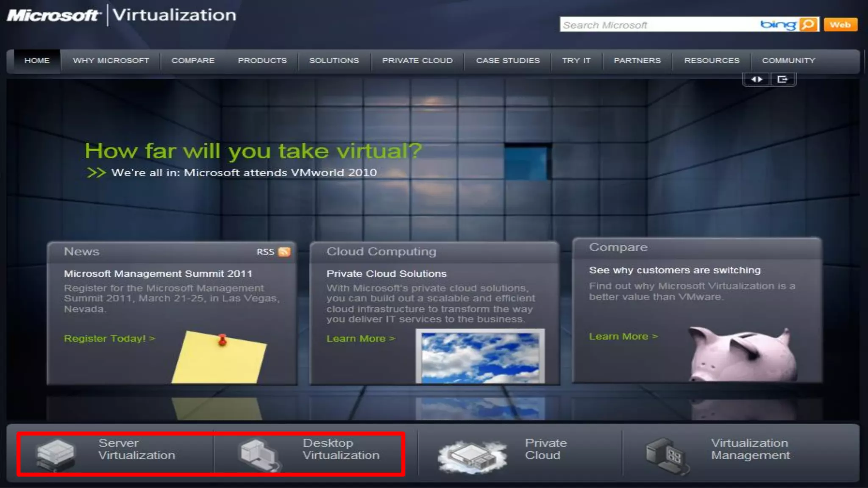Click the share/export icon beside the arrows
Viewport: 868px width, 488px height.
[782, 79]
